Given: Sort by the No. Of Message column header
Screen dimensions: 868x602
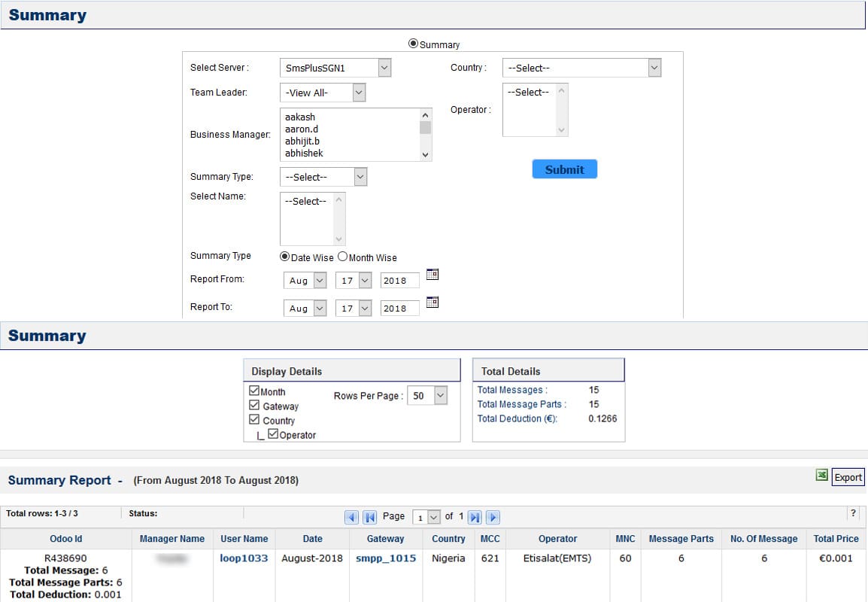Looking at the screenshot, I should (764, 538).
